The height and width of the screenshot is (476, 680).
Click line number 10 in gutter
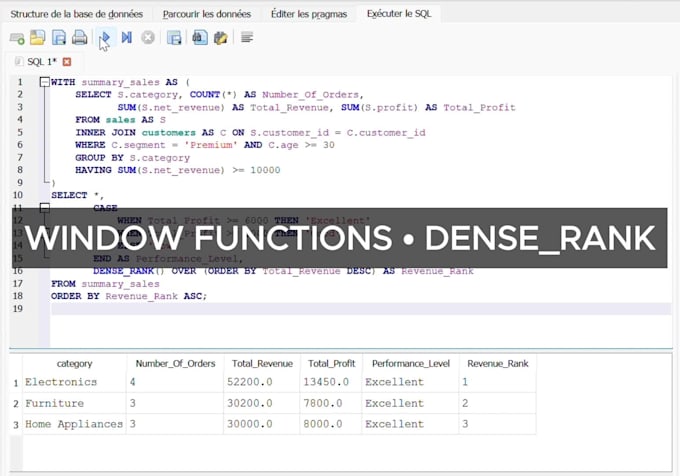[18, 196]
